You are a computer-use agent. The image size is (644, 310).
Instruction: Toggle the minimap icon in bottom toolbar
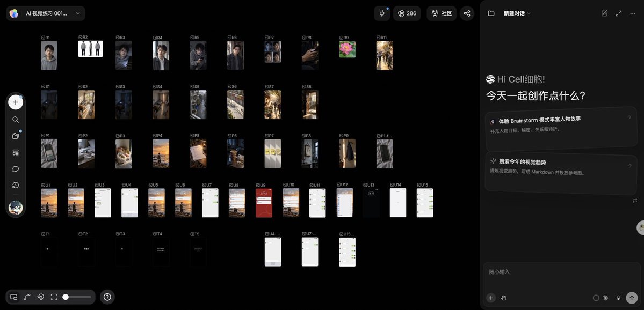(14, 297)
